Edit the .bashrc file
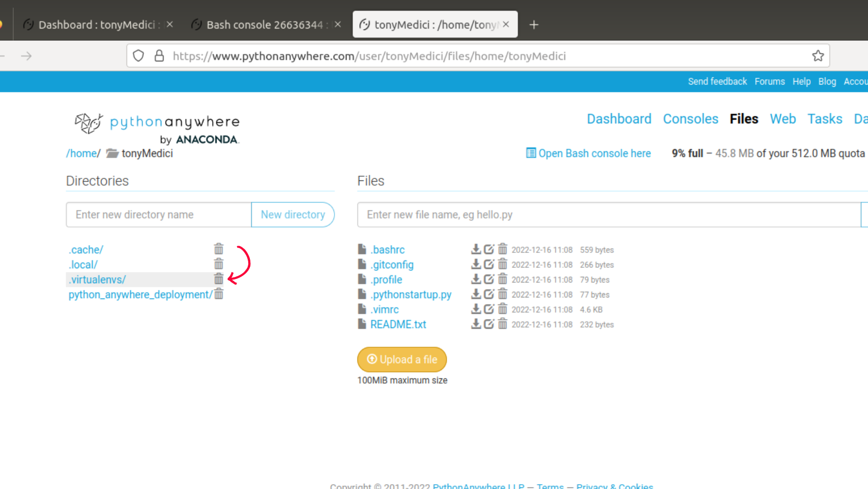868x489 pixels. coord(489,249)
